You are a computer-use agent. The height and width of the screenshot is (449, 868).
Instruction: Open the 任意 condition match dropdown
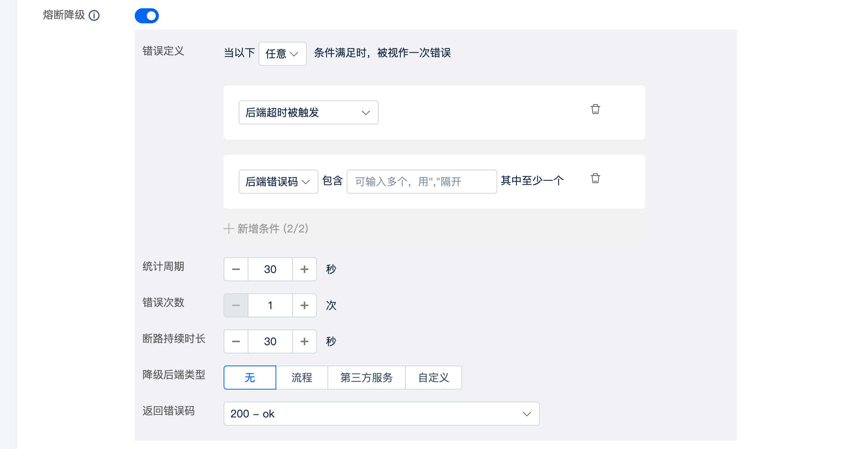(x=283, y=54)
